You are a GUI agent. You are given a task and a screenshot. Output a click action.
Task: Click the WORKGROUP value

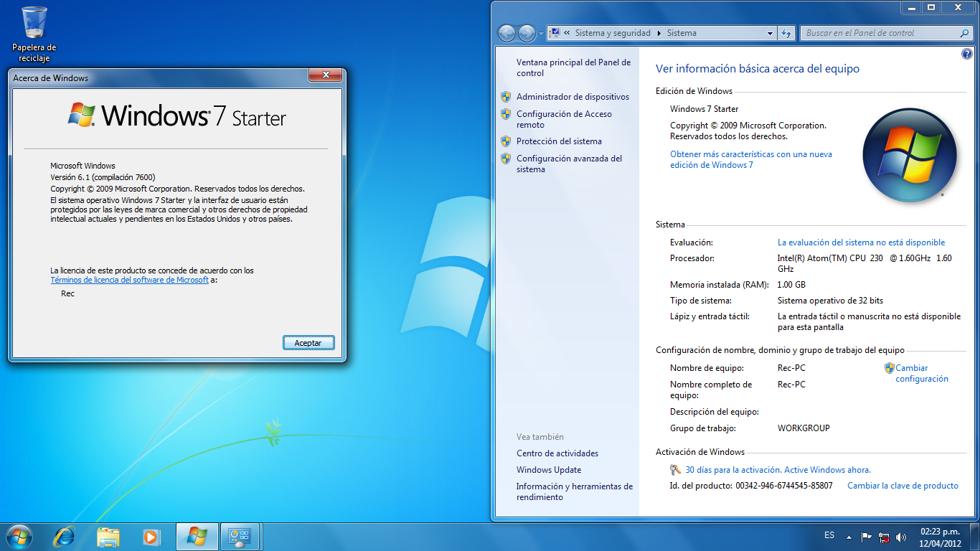pos(804,428)
